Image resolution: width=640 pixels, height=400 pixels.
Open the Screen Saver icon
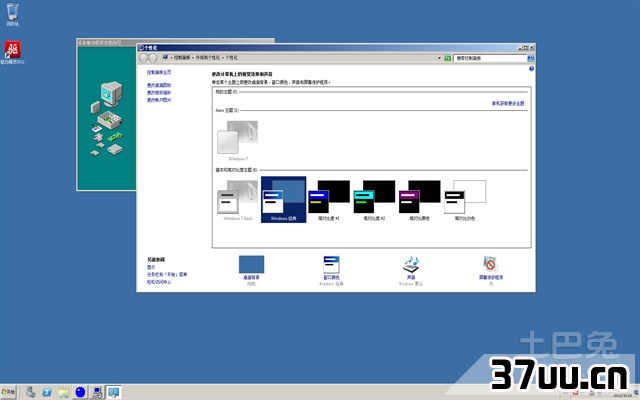pyautogui.click(x=491, y=264)
